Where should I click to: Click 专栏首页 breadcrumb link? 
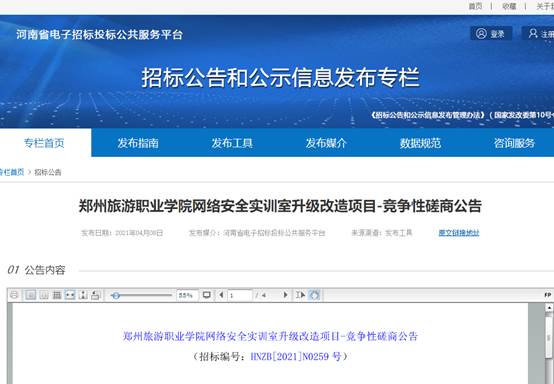(x=12, y=172)
